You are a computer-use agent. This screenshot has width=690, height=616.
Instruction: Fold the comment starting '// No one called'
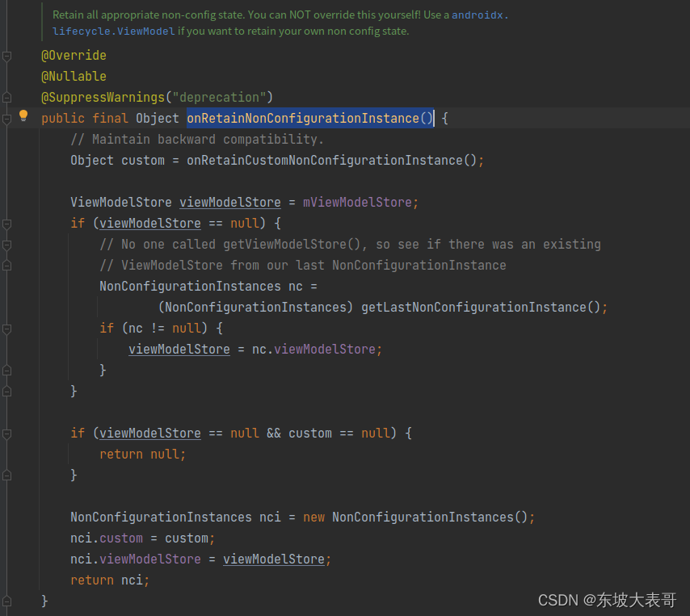6,245
